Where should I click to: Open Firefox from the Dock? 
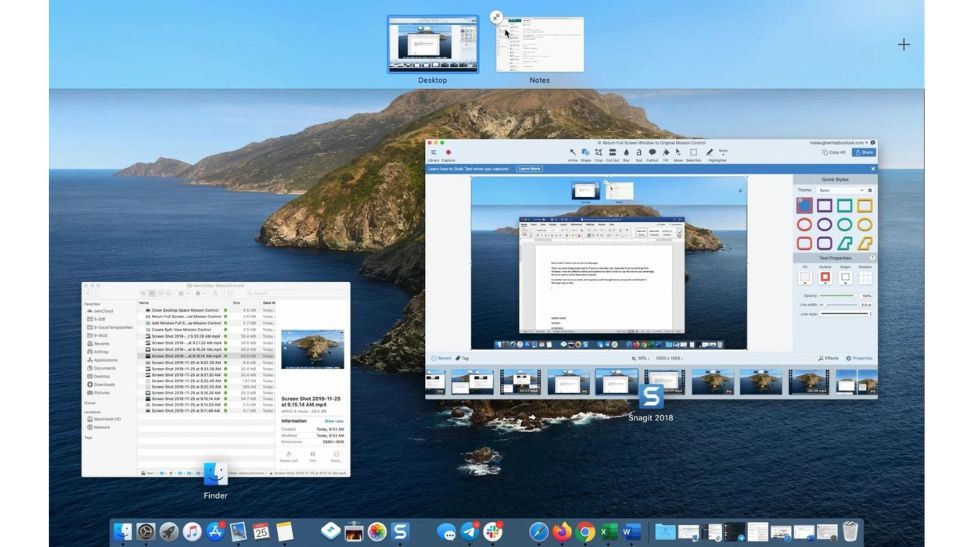[562, 531]
